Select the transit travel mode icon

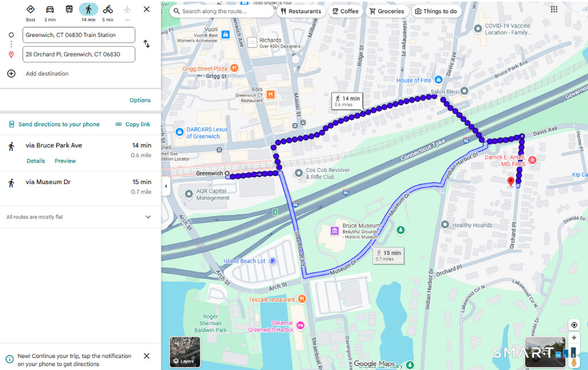point(69,10)
